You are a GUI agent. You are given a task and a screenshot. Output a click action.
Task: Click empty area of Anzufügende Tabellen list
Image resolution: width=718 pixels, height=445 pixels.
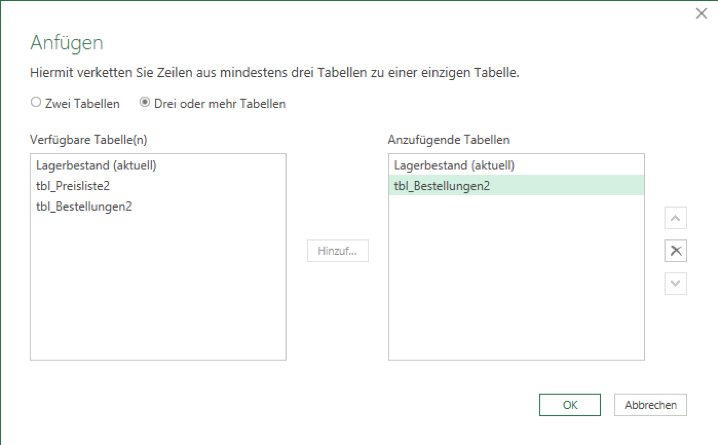[515, 290]
